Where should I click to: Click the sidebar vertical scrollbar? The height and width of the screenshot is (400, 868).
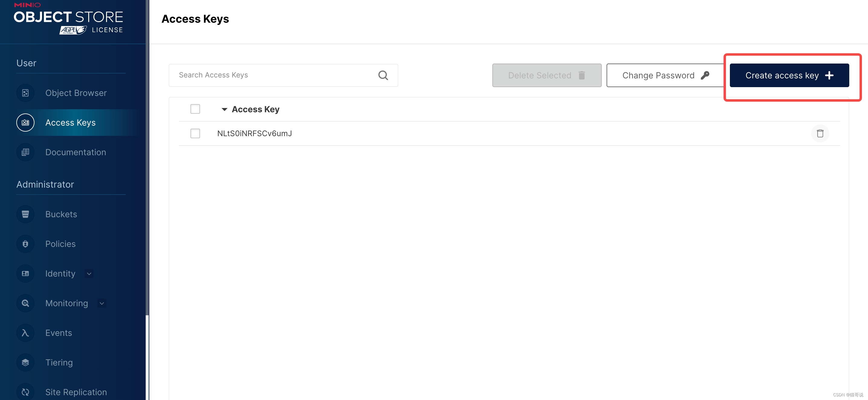tap(147, 158)
